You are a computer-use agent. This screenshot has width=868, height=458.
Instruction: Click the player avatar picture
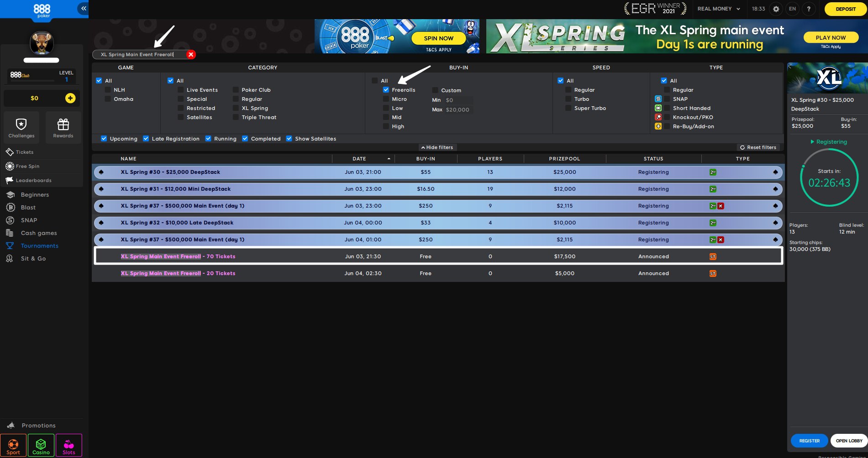tap(42, 43)
